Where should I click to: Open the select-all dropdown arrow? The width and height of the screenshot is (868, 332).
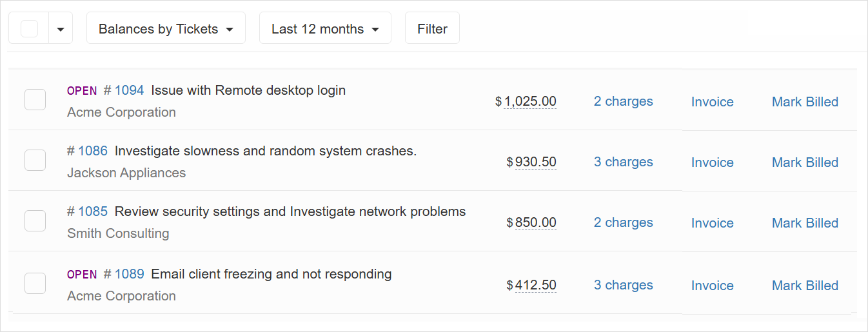(61, 29)
